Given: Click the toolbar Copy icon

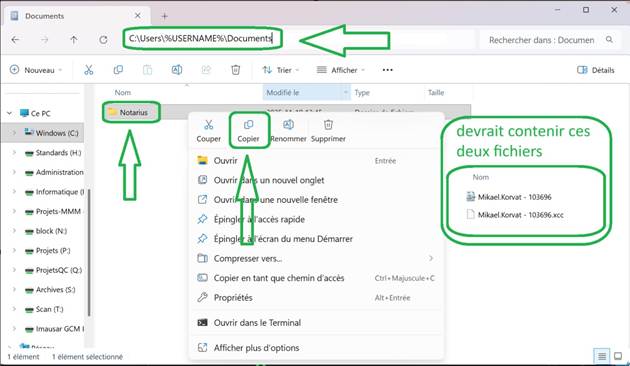Looking at the screenshot, I should [x=118, y=70].
